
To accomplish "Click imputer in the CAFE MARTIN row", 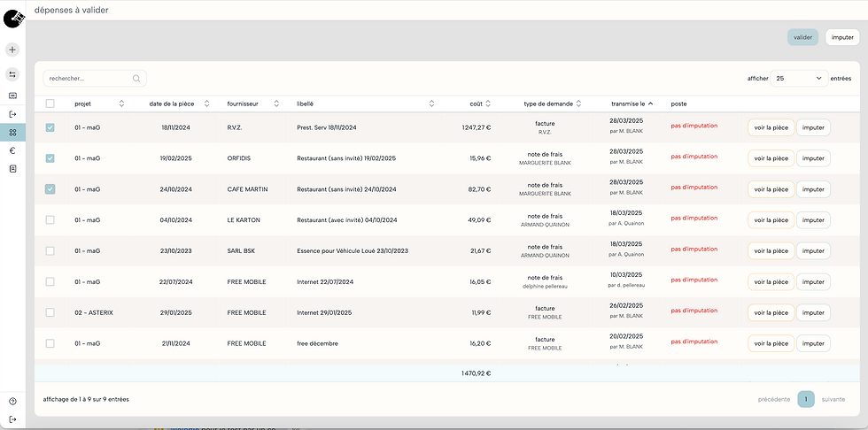I will coord(813,189).
